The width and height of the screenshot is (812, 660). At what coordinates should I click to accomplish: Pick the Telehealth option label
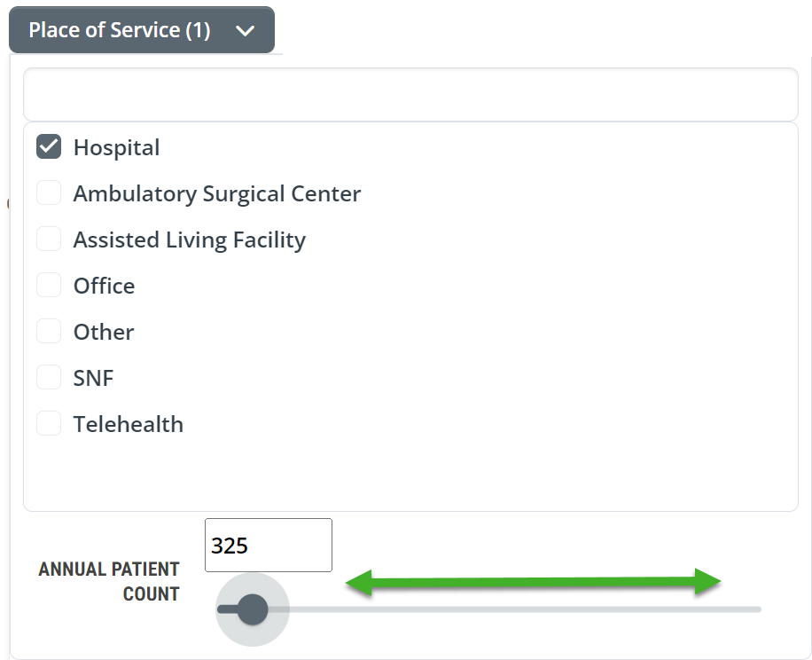pos(129,424)
